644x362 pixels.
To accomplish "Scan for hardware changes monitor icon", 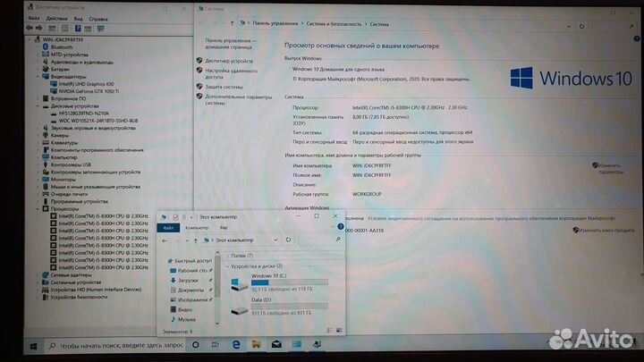I will tap(100, 29).
